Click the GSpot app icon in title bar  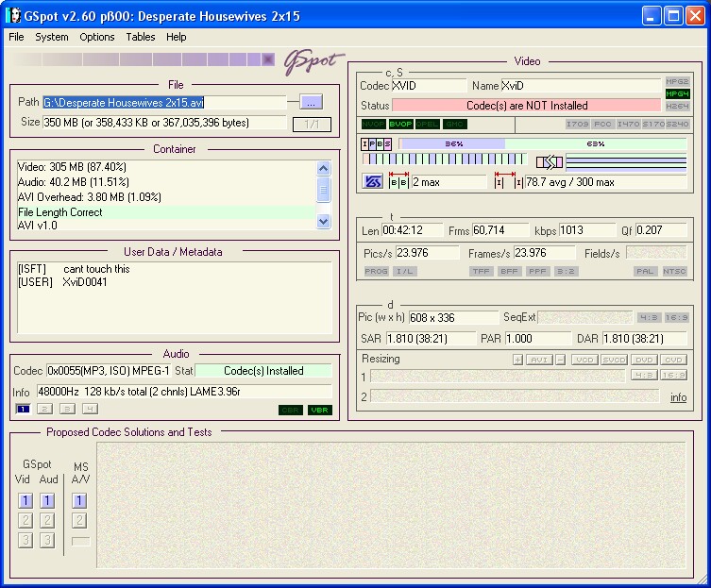[x=14, y=16]
